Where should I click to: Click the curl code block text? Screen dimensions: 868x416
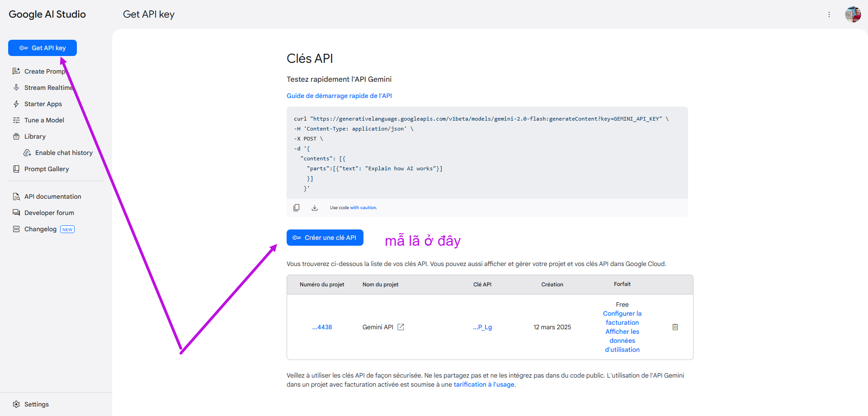[487, 153]
